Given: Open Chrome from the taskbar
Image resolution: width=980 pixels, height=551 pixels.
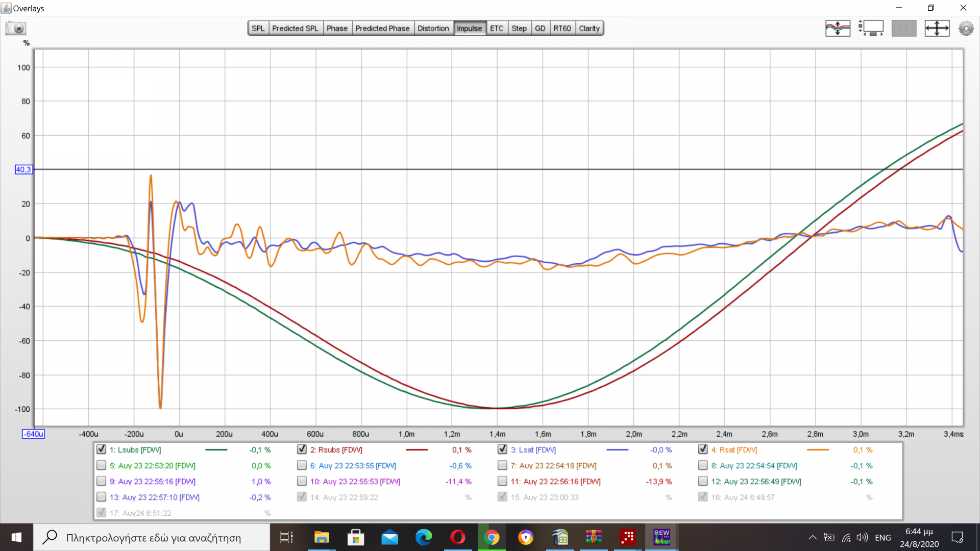Looking at the screenshot, I should click(492, 537).
